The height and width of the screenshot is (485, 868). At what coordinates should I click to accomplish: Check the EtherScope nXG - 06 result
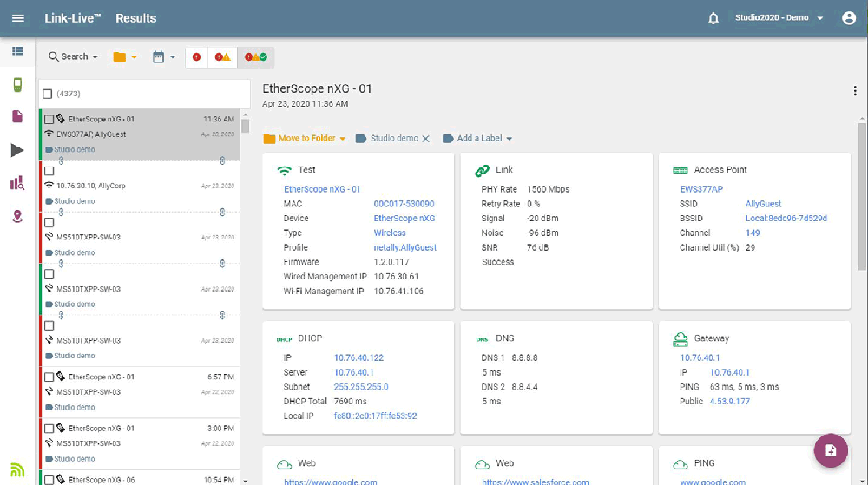click(49, 480)
